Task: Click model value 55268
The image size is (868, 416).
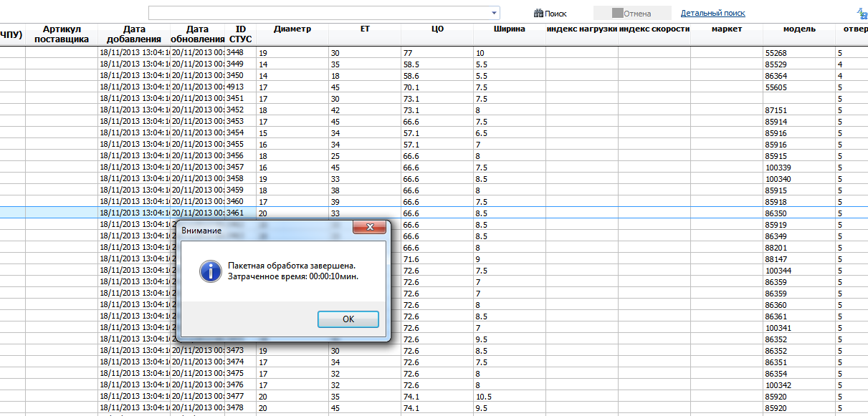Action: coord(776,53)
